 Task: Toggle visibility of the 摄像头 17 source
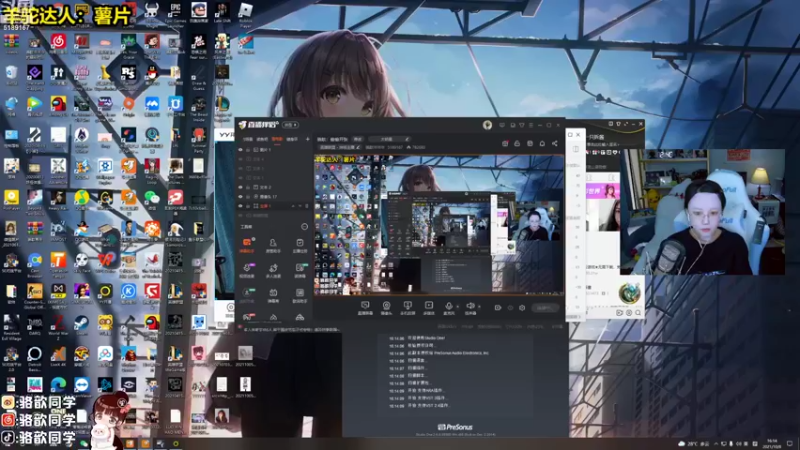tap(240, 196)
